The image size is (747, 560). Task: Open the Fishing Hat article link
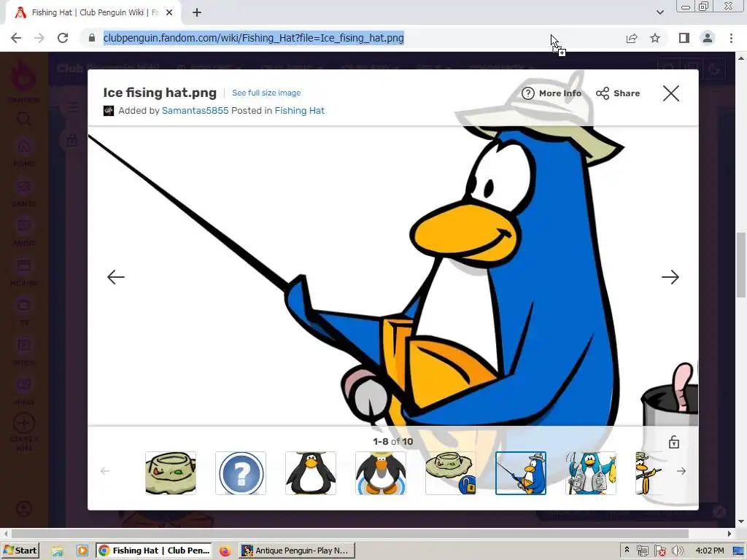[300, 111]
